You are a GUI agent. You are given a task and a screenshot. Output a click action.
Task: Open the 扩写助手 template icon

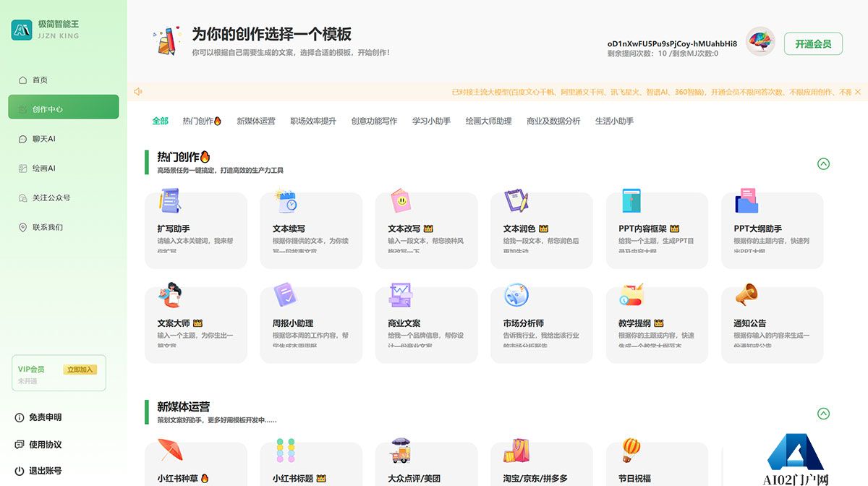[170, 201]
